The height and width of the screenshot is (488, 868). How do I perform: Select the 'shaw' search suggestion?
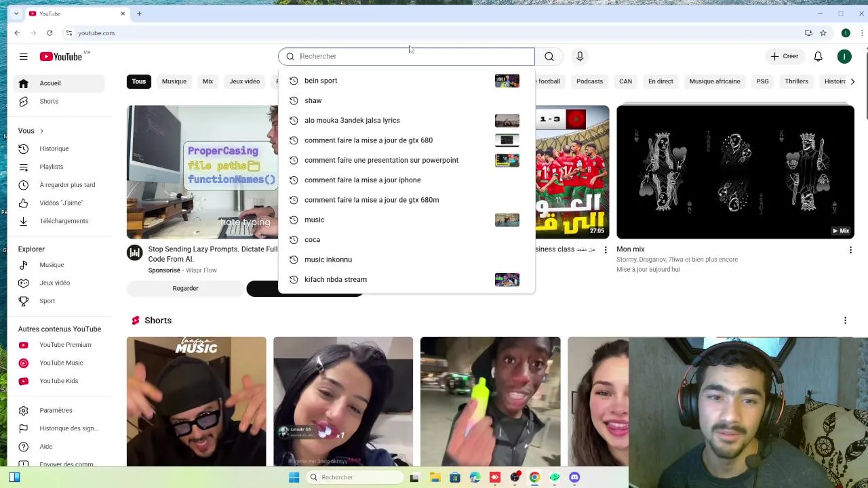pos(406,100)
